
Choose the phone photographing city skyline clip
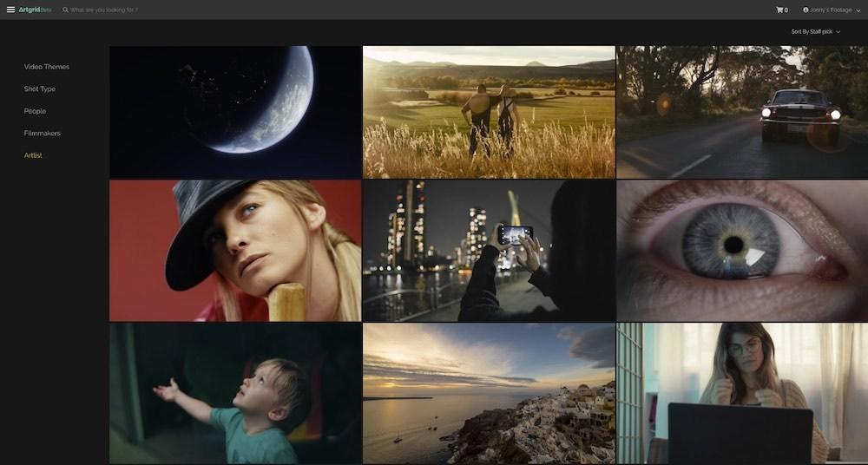click(x=489, y=251)
